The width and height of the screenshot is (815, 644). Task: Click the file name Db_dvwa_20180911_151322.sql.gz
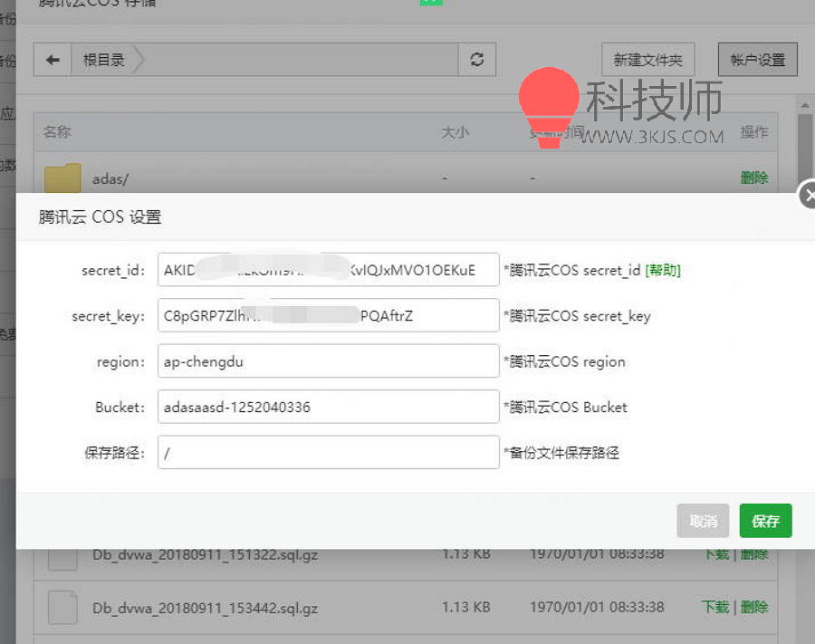[206, 554]
